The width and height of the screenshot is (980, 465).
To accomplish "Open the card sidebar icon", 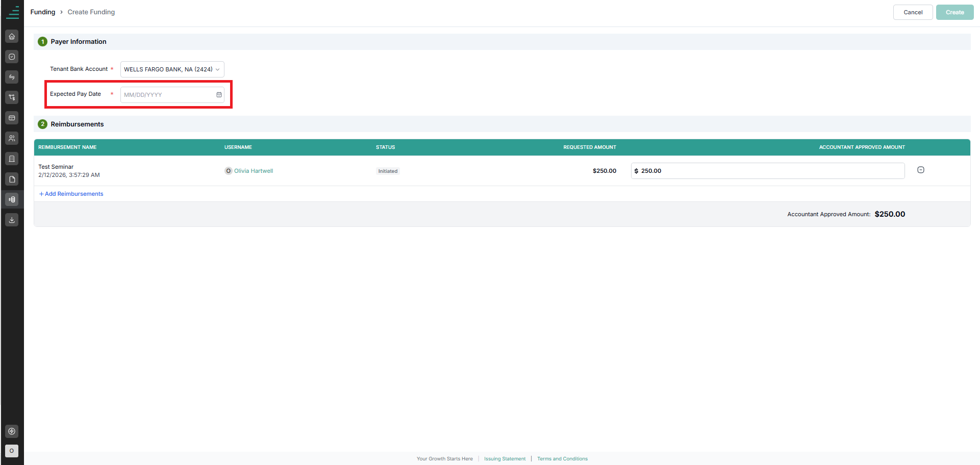I will click(x=12, y=118).
